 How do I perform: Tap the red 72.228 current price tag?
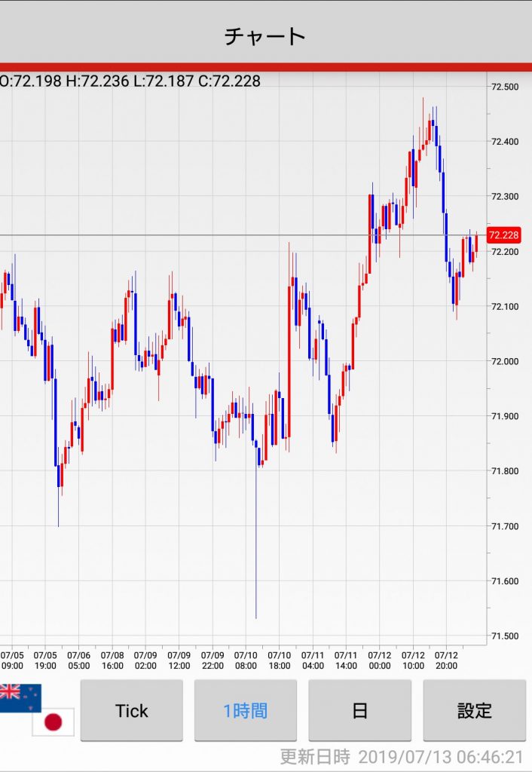pos(504,235)
